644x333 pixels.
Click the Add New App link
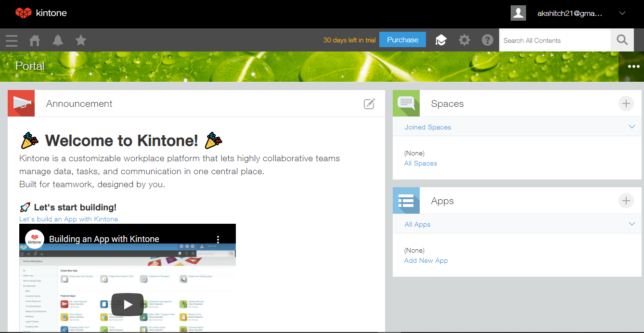click(426, 260)
